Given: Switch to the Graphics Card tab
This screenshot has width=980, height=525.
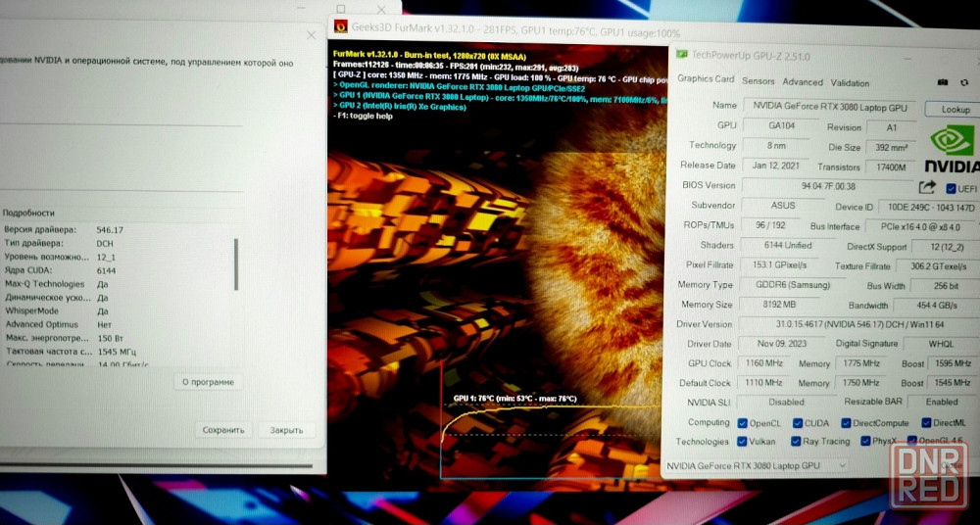Looking at the screenshot, I should [706, 78].
